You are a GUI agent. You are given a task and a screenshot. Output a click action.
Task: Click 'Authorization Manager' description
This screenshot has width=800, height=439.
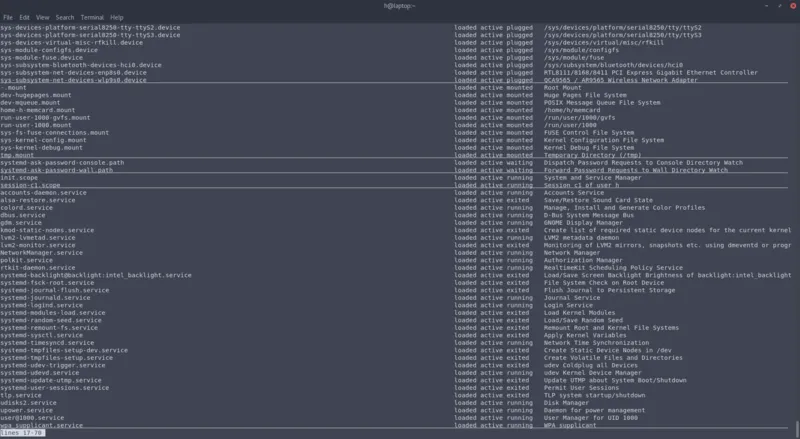[583, 260]
